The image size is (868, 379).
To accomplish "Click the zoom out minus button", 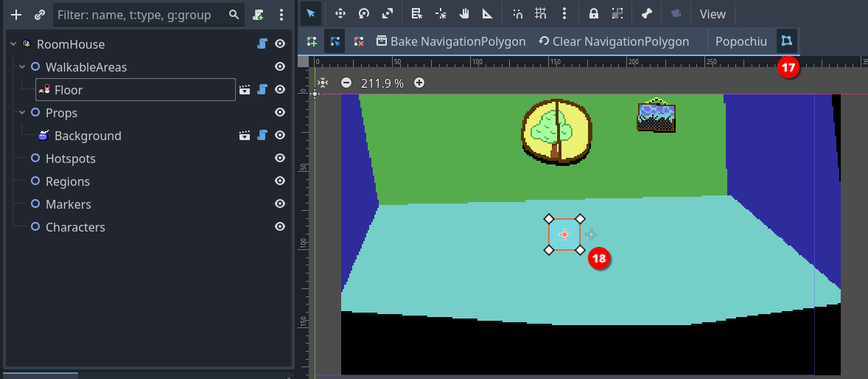I will click(346, 83).
